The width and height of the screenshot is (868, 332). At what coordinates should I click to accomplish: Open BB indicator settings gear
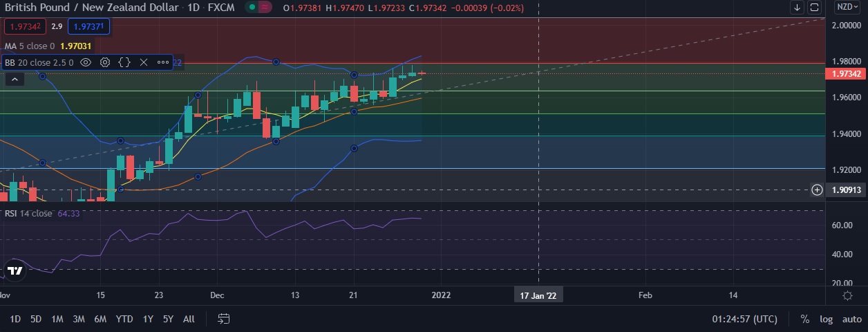[105, 62]
